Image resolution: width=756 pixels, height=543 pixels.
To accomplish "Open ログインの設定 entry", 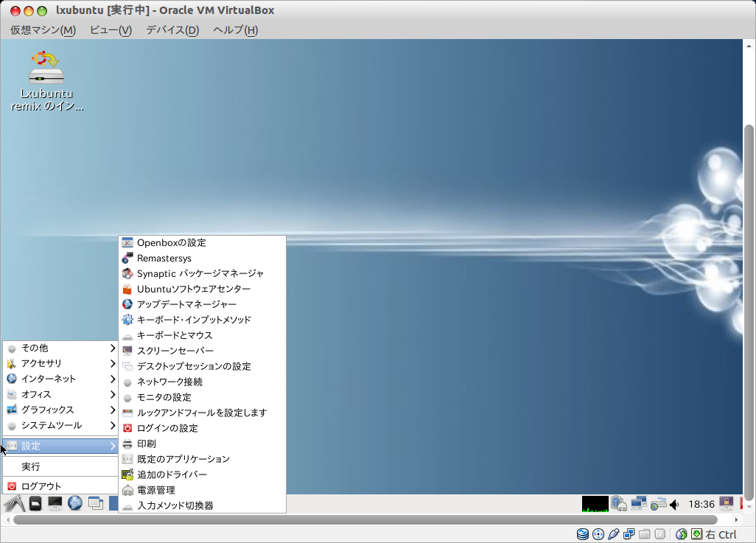I will tap(202, 428).
